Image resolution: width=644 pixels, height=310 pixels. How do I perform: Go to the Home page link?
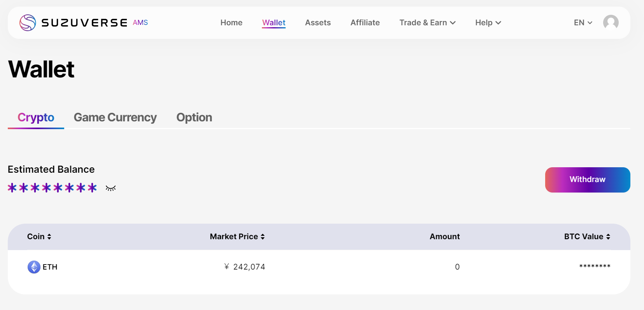click(x=231, y=23)
